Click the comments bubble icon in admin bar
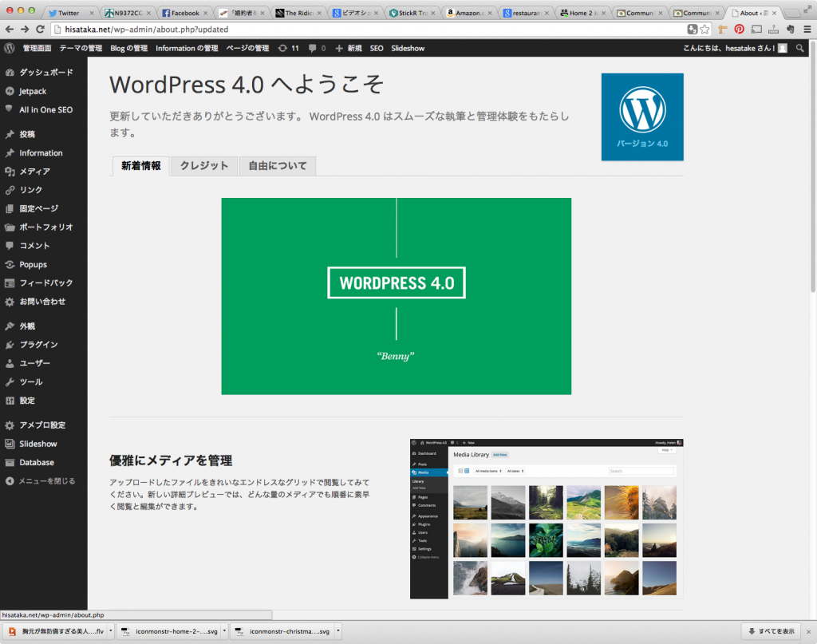Screen dimensions: 817x644 (314, 48)
